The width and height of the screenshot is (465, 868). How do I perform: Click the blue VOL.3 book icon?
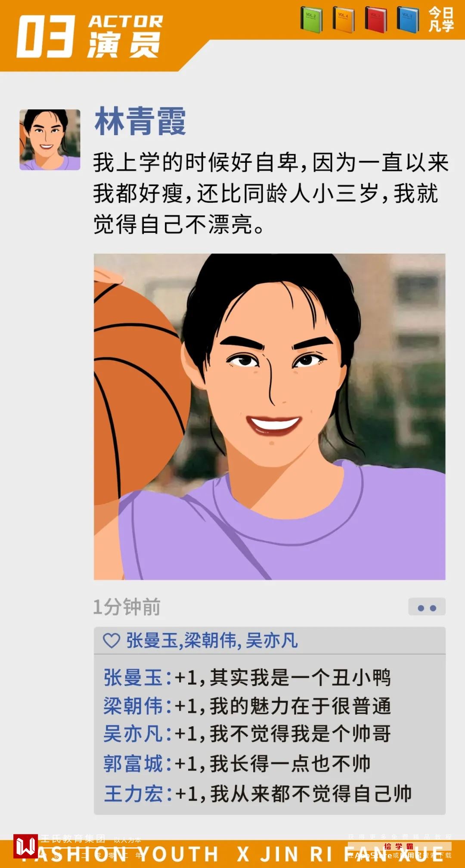tap(408, 20)
